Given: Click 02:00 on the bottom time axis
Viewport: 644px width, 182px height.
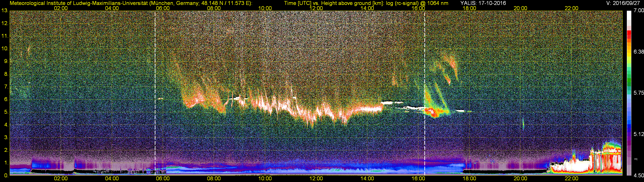Looking at the screenshot, I should 61,179.
